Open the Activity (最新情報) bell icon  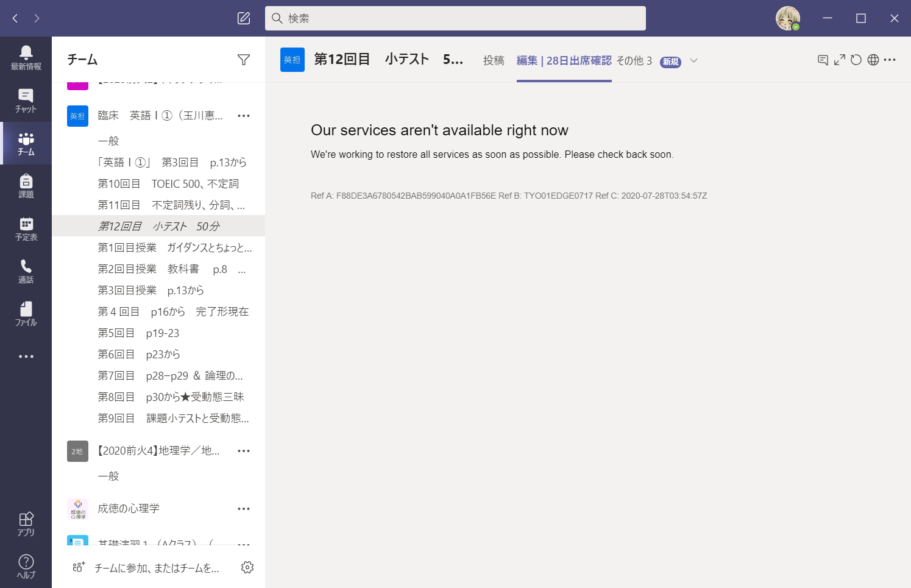pyautogui.click(x=26, y=58)
